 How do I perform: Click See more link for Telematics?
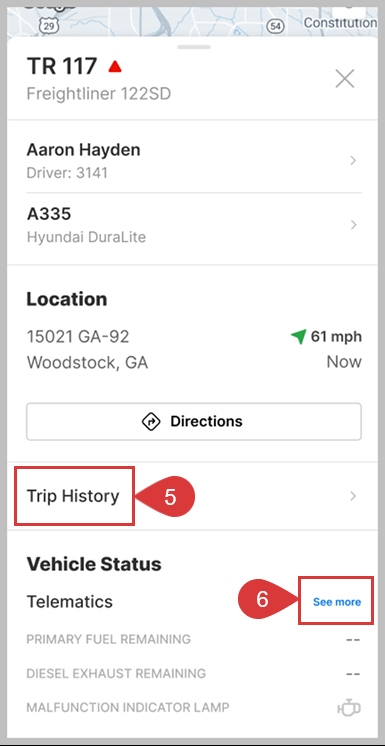pos(337,602)
